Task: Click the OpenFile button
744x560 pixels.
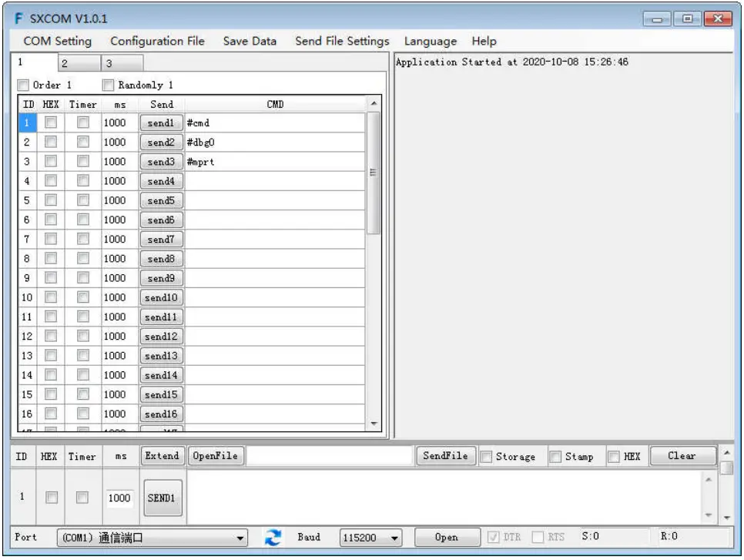Action: (x=215, y=456)
